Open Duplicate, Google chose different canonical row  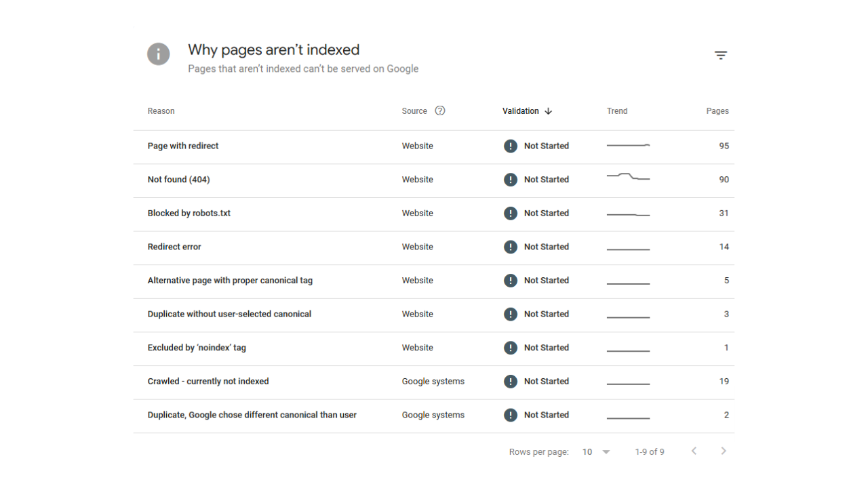pyautogui.click(x=252, y=415)
